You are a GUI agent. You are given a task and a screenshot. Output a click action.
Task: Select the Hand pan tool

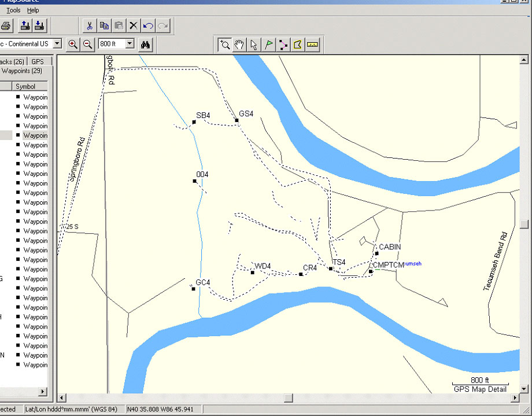click(x=239, y=45)
